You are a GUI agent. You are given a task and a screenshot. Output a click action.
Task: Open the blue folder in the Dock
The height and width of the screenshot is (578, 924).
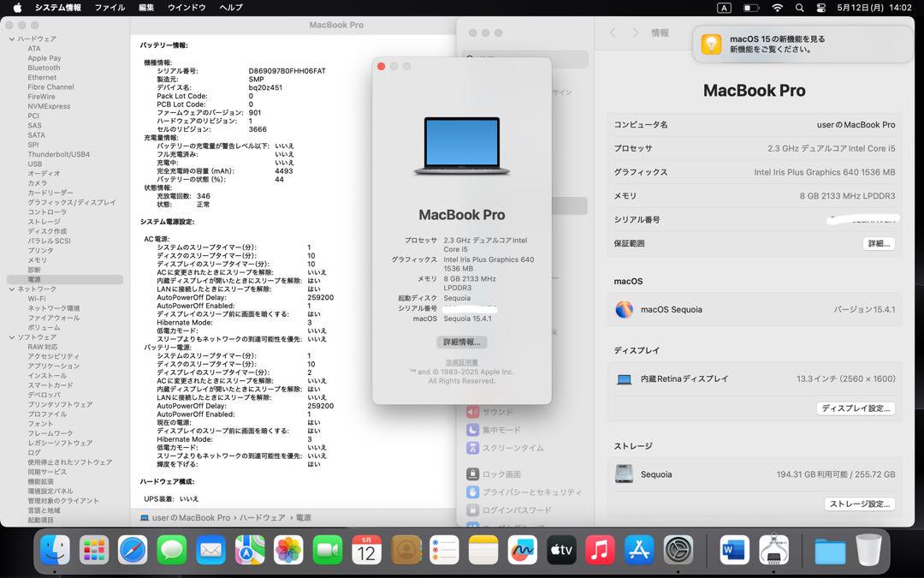click(x=830, y=551)
